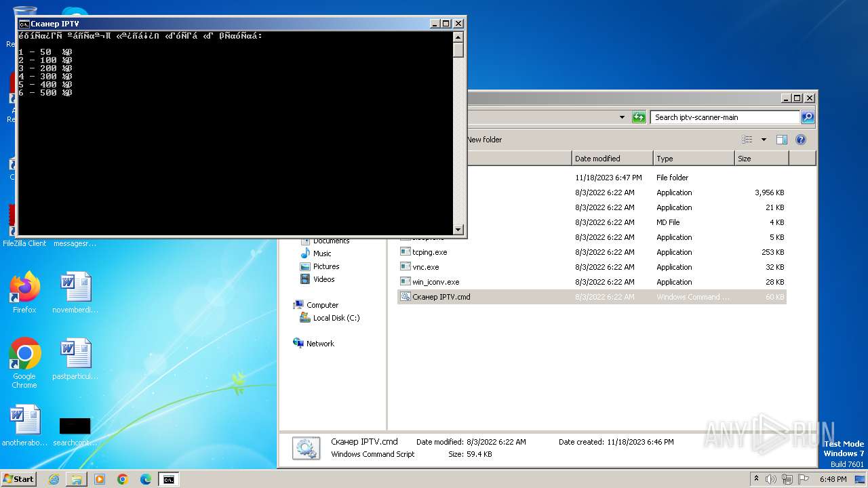
Task: Sort files by Type column header
Action: (x=694, y=159)
